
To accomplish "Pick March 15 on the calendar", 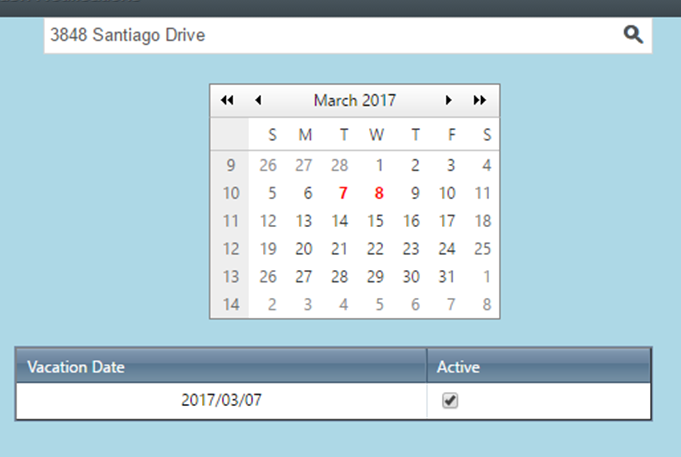I will click(x=375, y=221).
